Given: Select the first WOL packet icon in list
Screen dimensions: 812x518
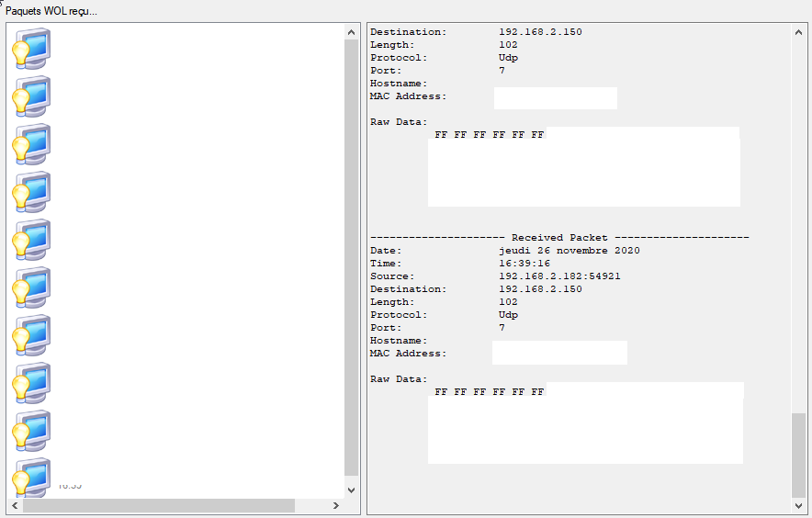Looking at the screenshot, I should coord(31,49).
